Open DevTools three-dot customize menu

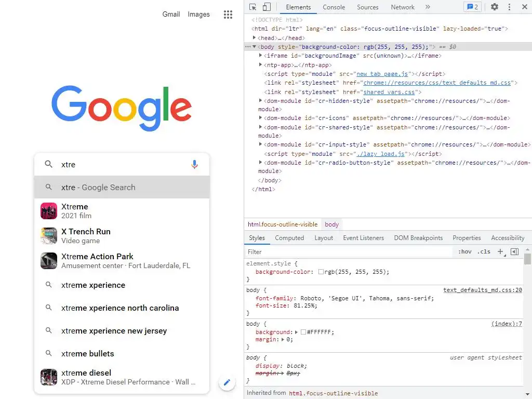509,7
